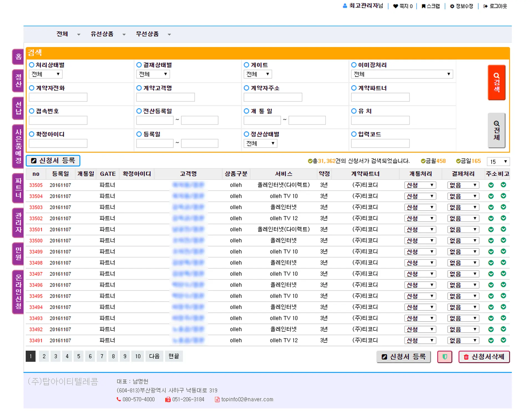Select the 처리상태별 radio option
532x411 pixels.
[32, 65]
